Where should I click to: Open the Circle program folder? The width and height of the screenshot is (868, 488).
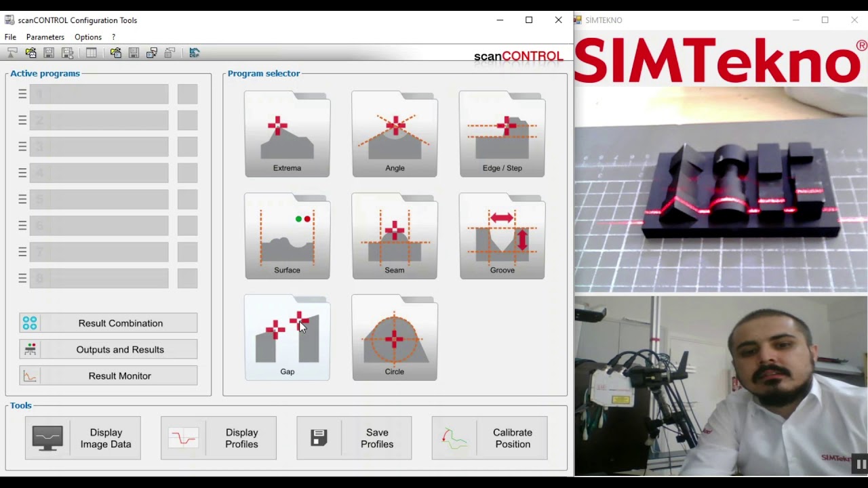395,338
